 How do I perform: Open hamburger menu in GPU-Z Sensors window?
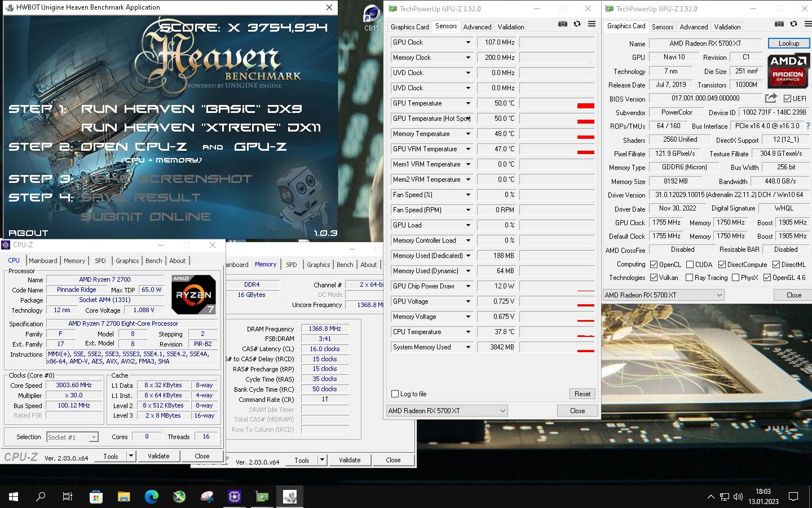pyautogui.click(x=592, y=24)
